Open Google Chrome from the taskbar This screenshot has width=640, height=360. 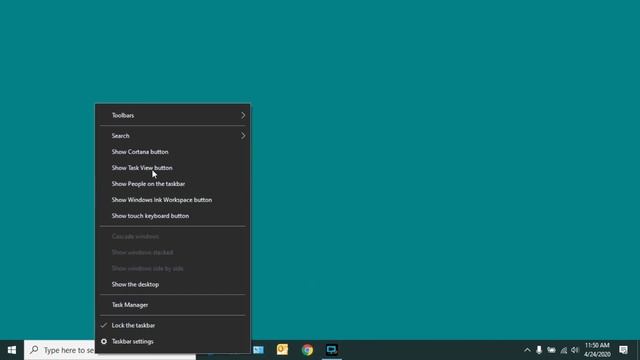307,350
